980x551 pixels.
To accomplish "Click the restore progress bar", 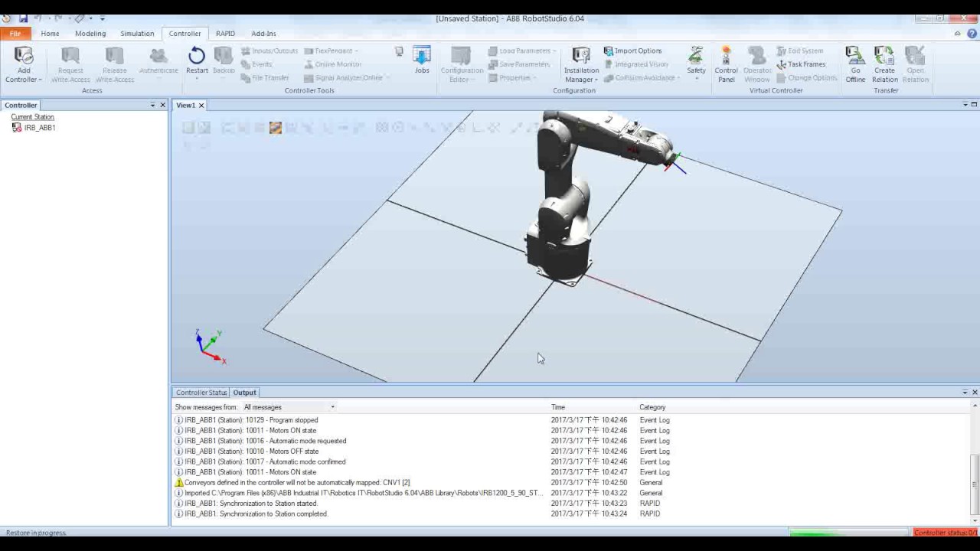I will [848, 533].
